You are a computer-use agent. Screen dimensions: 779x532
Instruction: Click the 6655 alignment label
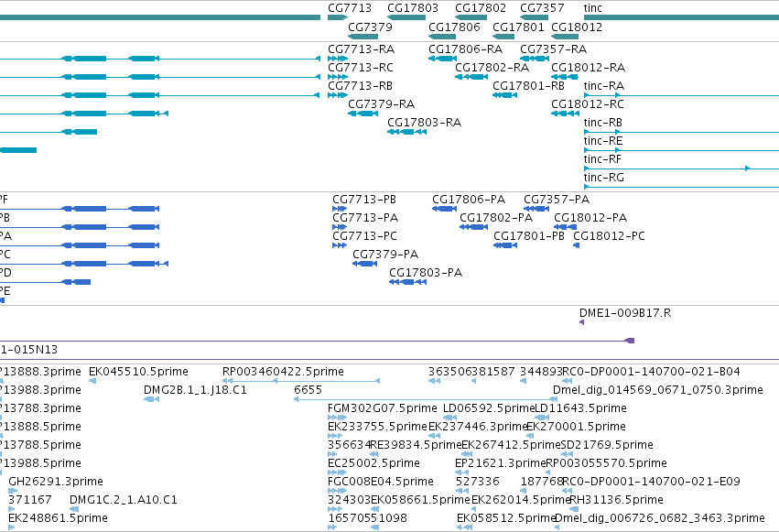point(308,390)
